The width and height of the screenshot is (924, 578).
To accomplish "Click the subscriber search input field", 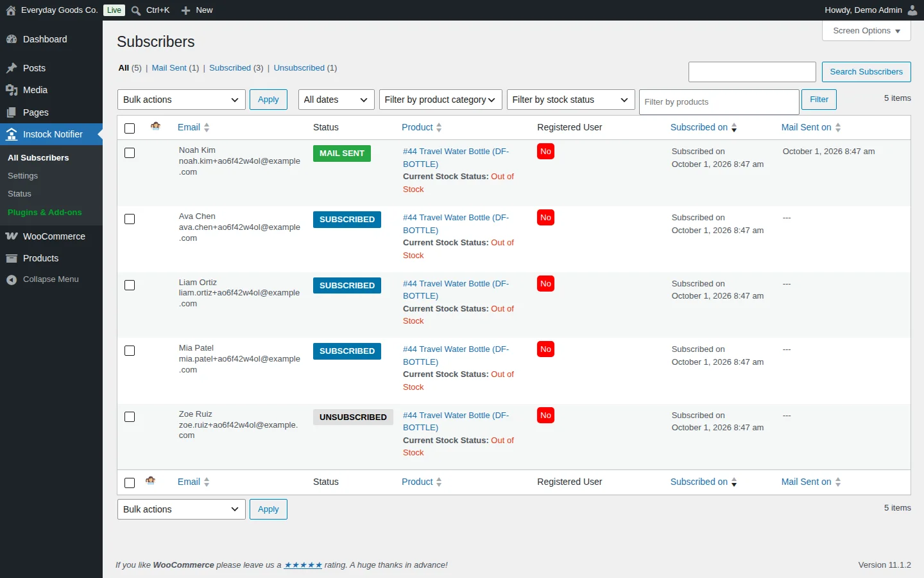I will pyautogui.click(x=752, y=72).
